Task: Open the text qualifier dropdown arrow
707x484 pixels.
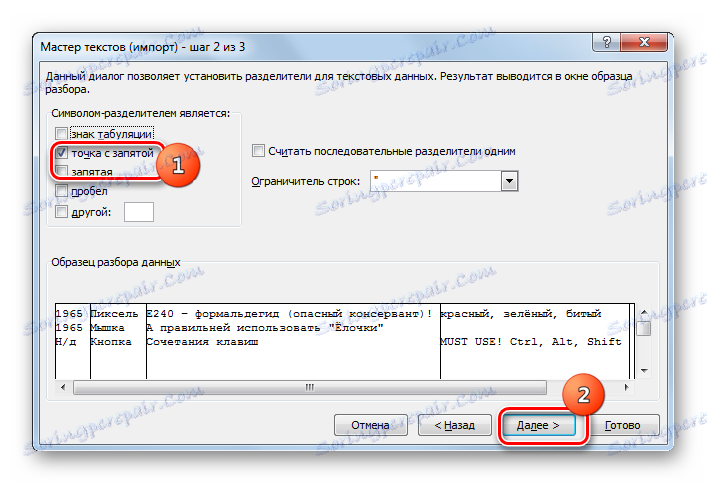Action: (510, 181)
